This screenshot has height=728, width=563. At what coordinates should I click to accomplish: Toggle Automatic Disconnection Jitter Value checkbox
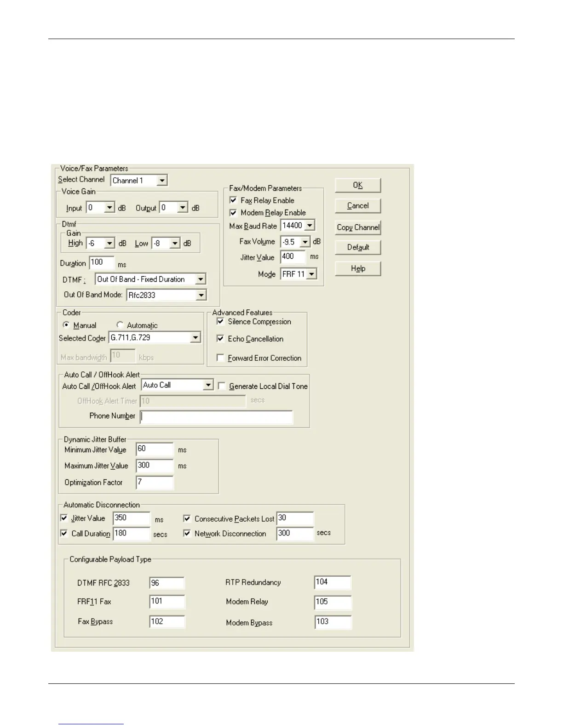(64, 518)
